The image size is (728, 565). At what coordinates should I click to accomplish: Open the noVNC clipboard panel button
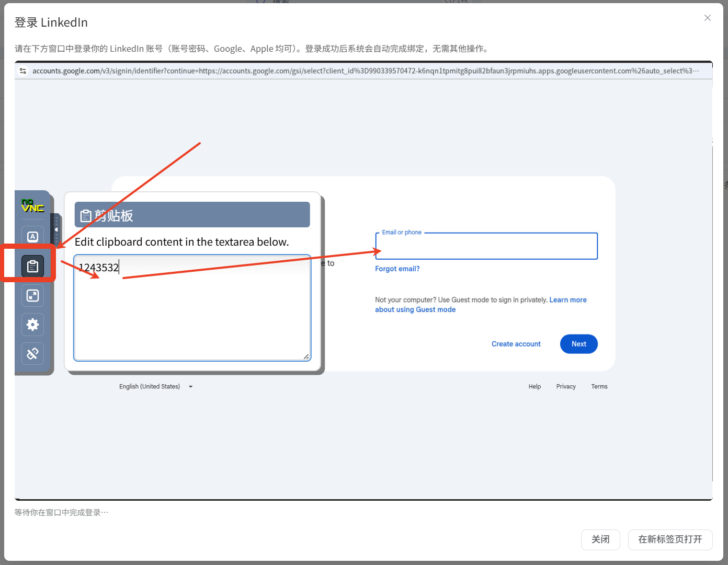(x=32, y=266)
